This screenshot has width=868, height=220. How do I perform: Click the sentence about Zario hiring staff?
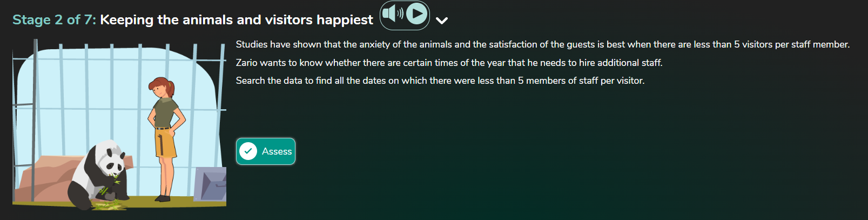(449, 63)
